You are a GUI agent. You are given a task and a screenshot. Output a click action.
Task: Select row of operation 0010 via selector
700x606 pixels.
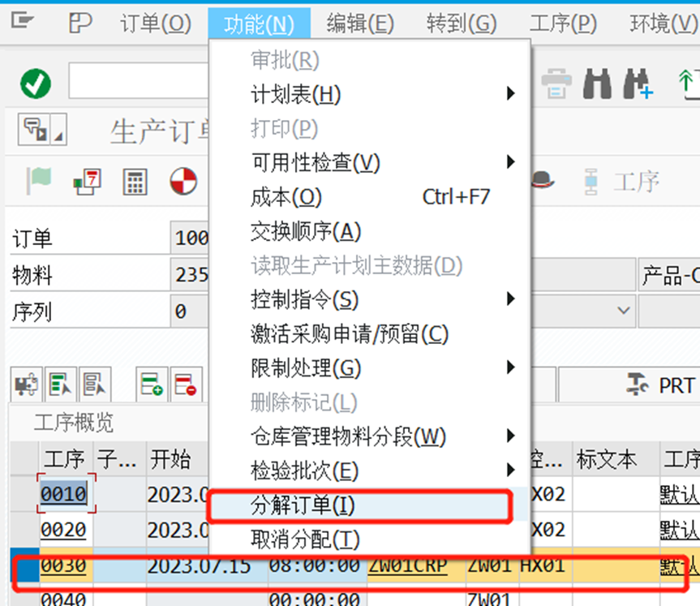25,494
